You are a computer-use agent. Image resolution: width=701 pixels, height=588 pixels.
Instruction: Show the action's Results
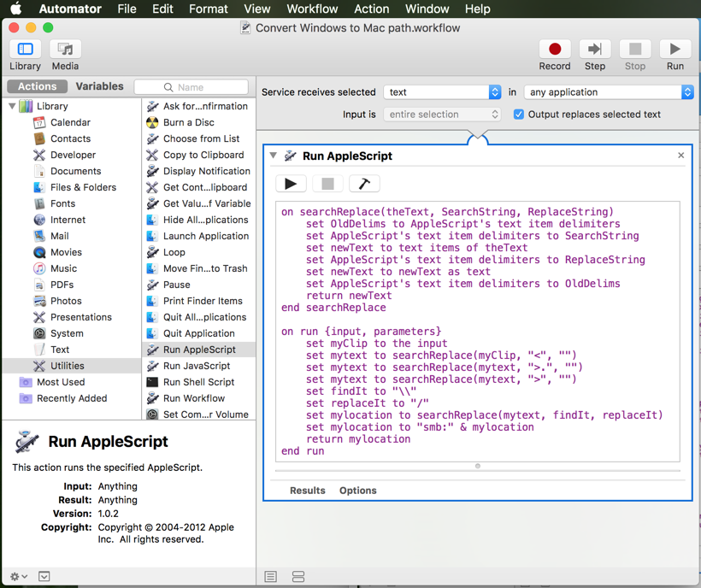[x=307, y=491]
